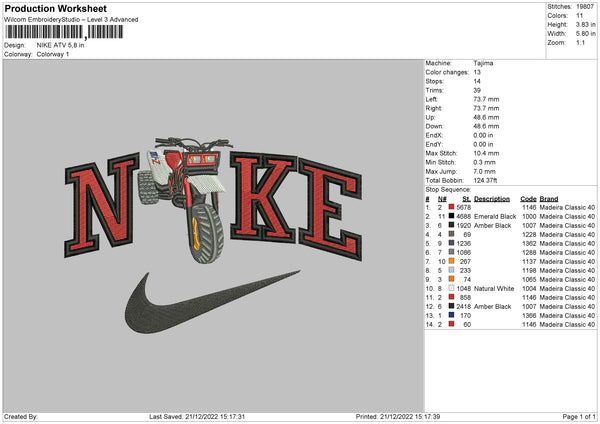Viewport: 600px width, 424px height.
Task: Select the Emerald Black color swatch
Action: click(x=452, y=216)
